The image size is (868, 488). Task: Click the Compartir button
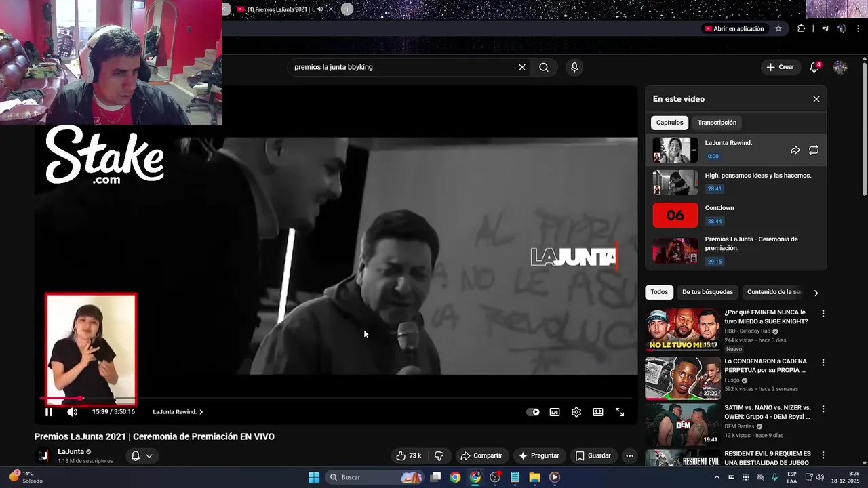point(481,455)
